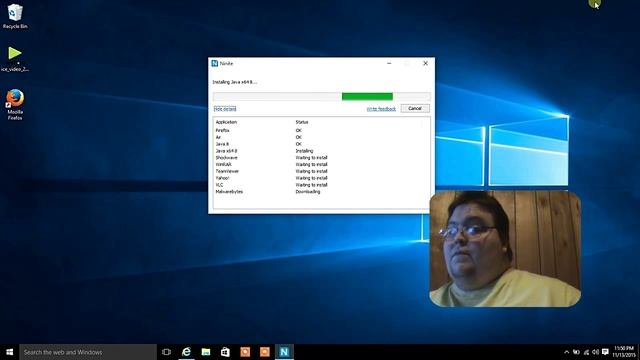Click the taskbar clock and date
640x360 pixels.
624,352
